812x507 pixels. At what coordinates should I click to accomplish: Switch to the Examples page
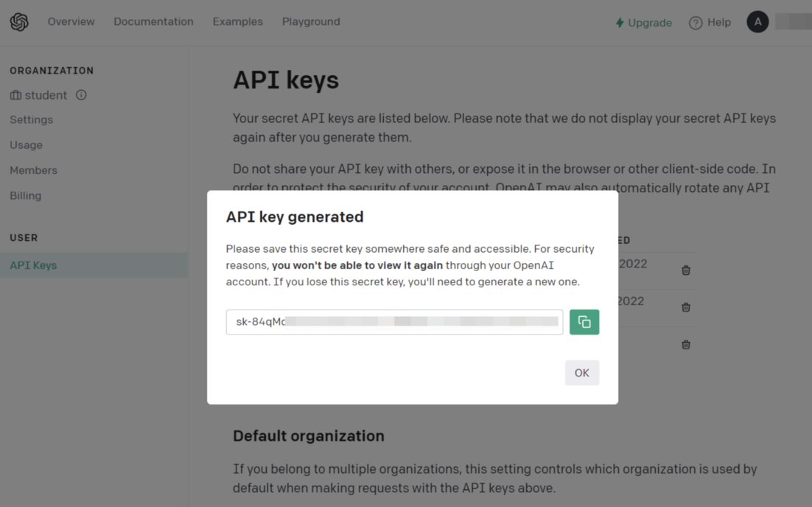coord(237,22)
